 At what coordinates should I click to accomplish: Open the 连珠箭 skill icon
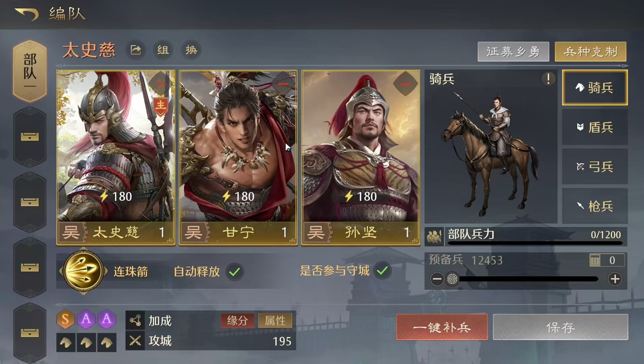(83, 271)
